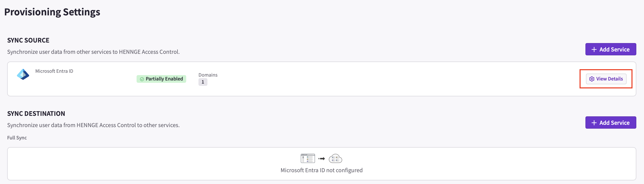Click the gear icon in View Details
This screenshot has width=644, height=184.
point(592,79)
